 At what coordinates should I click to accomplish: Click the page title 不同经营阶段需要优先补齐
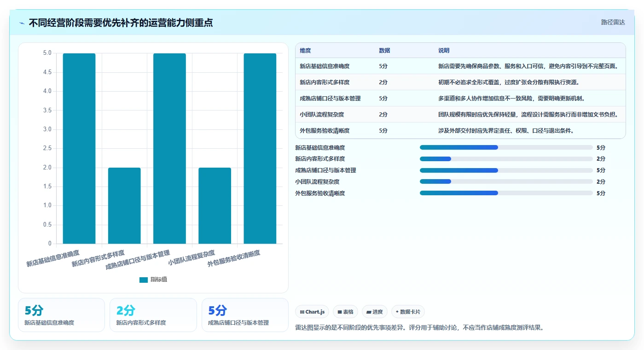pyautogui.click(x=121, y=23)
